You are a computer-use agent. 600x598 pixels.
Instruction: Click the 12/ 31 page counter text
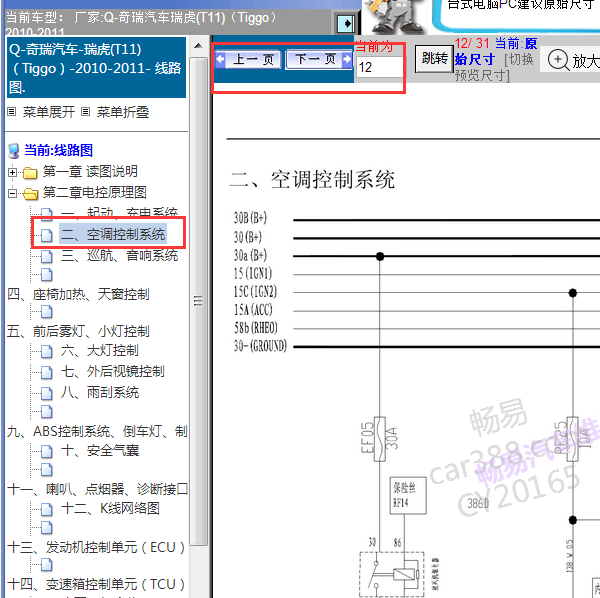pos(473,43)
